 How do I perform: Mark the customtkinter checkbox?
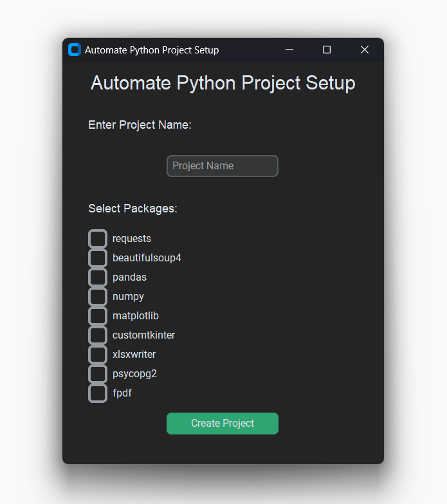[98, 335]
